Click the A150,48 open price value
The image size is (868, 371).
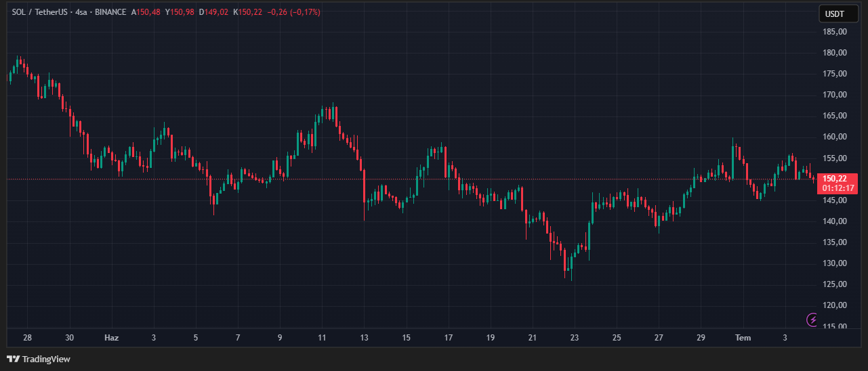(146, 12)
